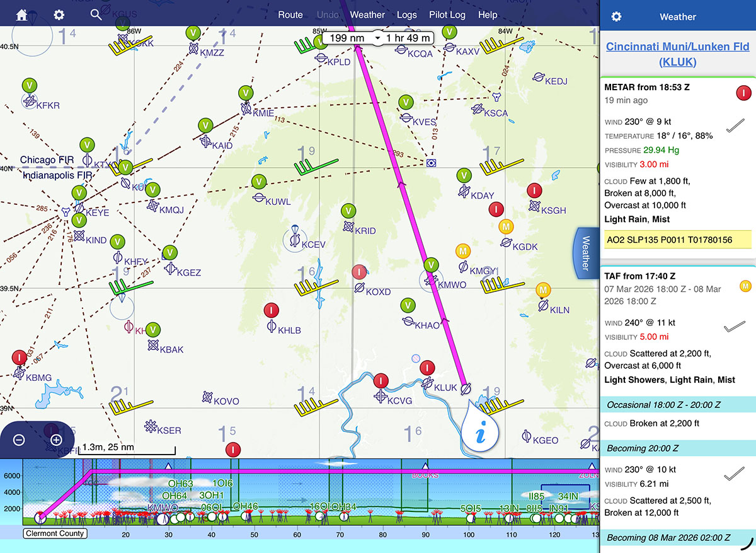Zoom in with the plus button
This screenshot has height=553, width=756.
pyautogui.click(x=56, y=440)
